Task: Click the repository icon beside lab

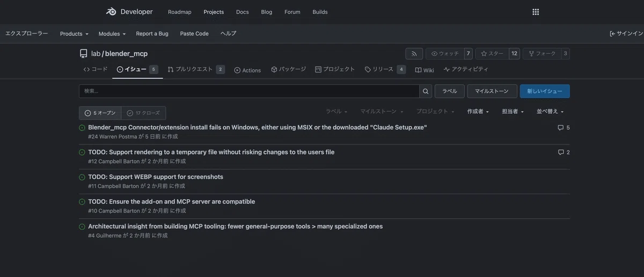Action: point(83,54)
